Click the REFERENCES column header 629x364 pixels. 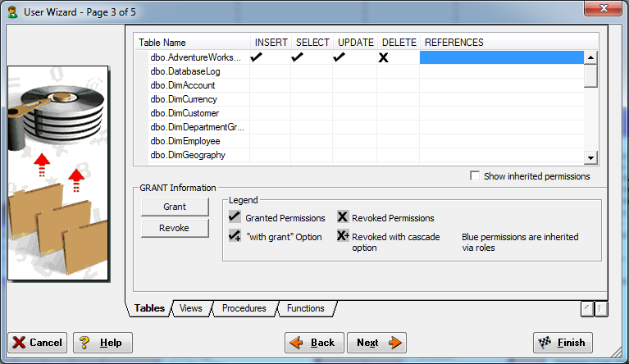(509, 43)
